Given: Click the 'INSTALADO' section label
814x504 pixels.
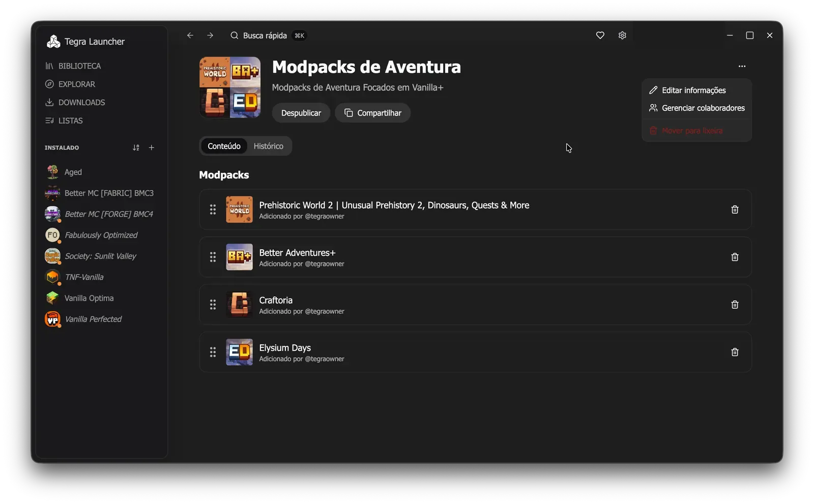Looking at the screenshot, I should point(62,148).
